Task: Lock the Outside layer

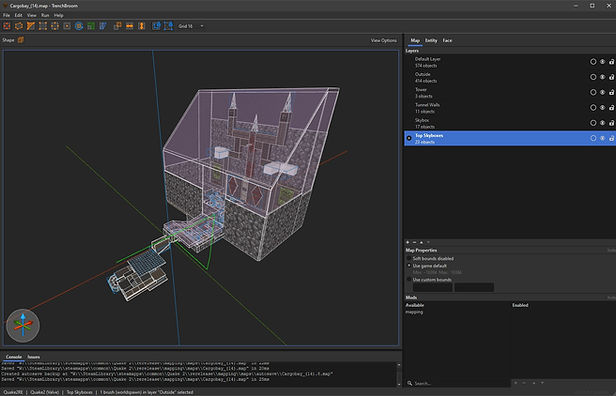Action: point(612,77)
